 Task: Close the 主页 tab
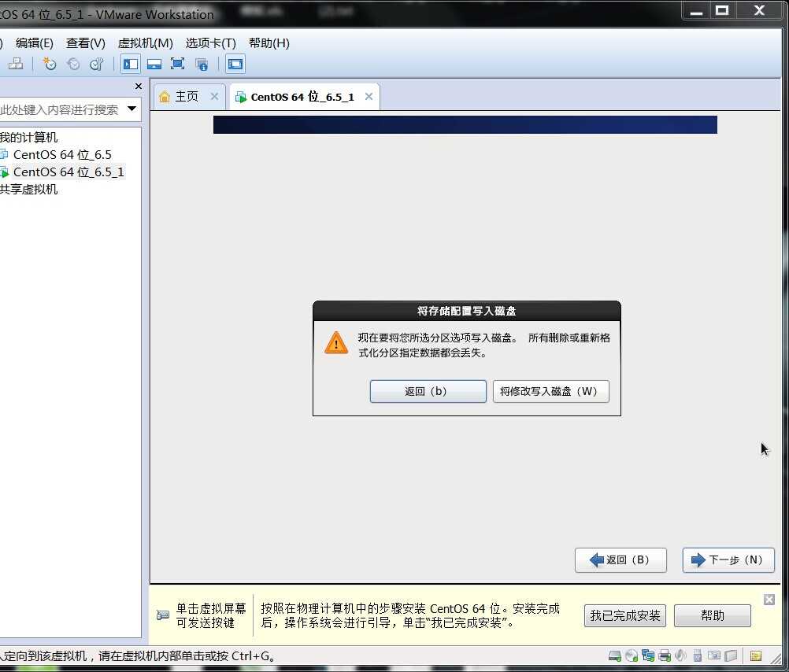[x=214, y=96]
